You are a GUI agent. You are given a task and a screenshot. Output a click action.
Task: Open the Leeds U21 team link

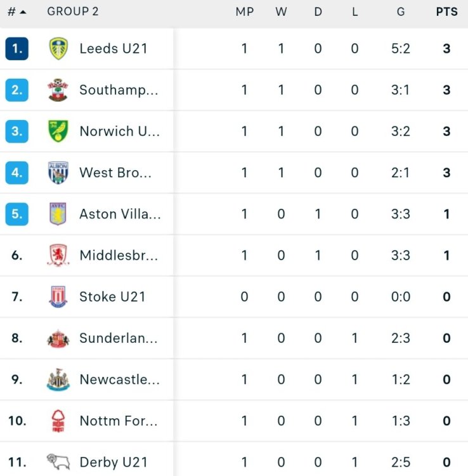point(114,48)
